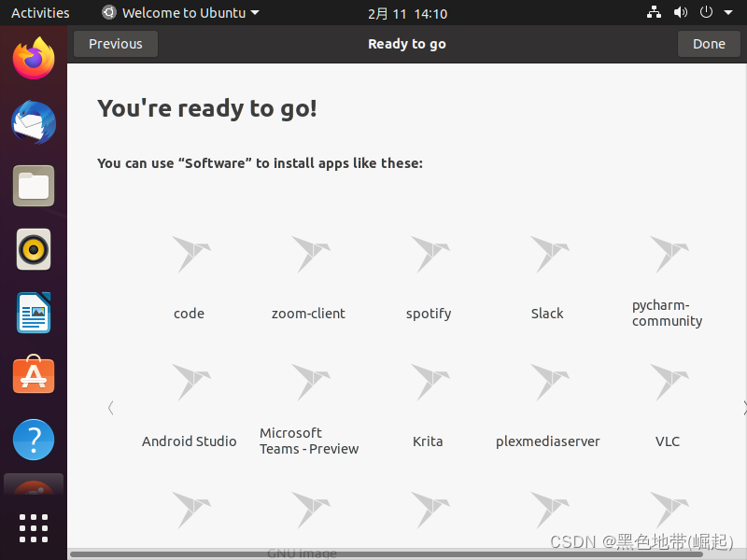Viewport: 747px width, 560px height.
Task: Click the plexmediaserver app icon
Action: [x=549, y=382]
